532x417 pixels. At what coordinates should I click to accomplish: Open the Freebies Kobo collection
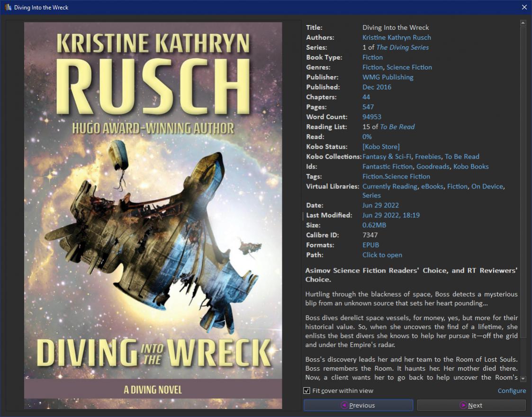[x=428, y=156]
